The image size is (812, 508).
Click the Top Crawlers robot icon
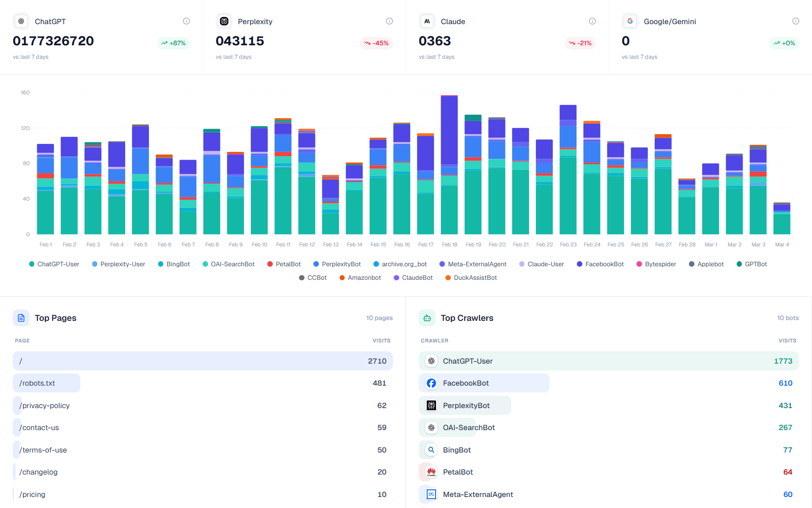tap(427, 318)
